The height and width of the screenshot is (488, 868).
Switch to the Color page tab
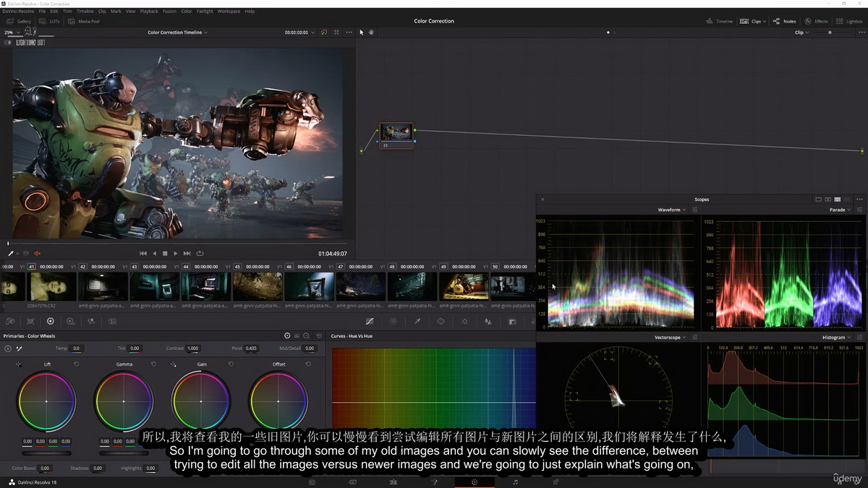(x=475, y=481)
